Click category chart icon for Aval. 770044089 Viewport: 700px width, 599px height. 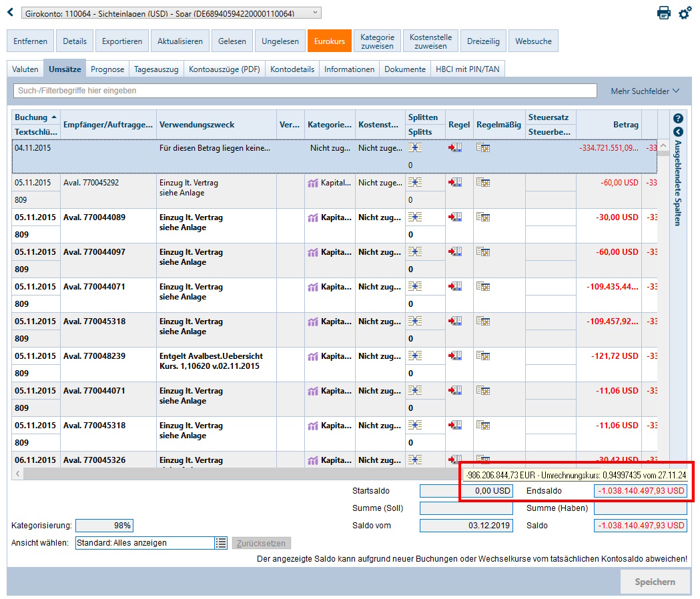(x=313, y=218)
